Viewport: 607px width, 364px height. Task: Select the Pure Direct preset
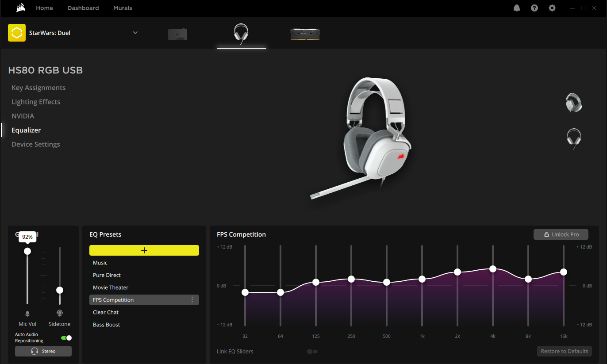point(144,275)
